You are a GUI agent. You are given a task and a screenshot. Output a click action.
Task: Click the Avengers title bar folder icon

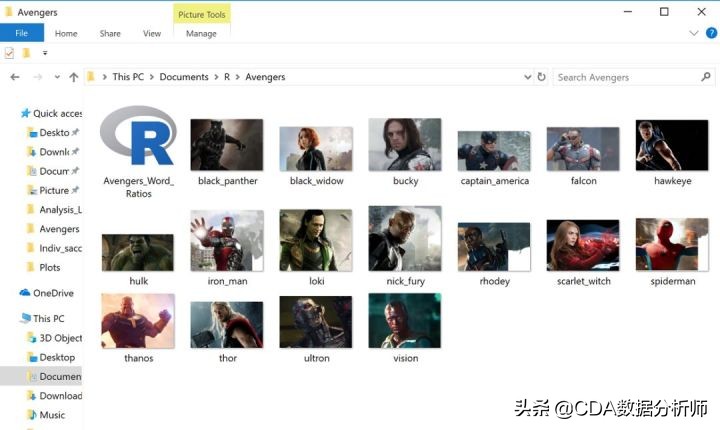click(8, 11)
